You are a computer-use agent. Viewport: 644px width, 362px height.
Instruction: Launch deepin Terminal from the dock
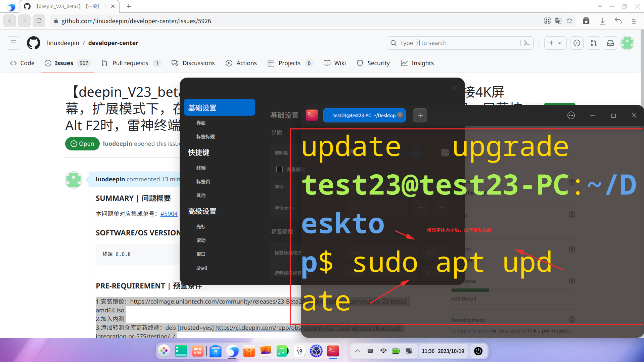click(333, 351)
